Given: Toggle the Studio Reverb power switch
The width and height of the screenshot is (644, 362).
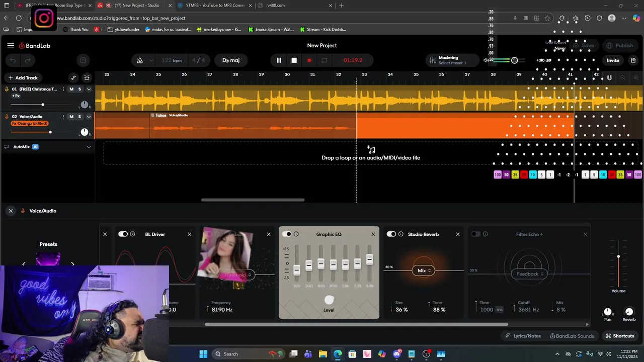Looking at the screenshot, I should pos(391,234).
